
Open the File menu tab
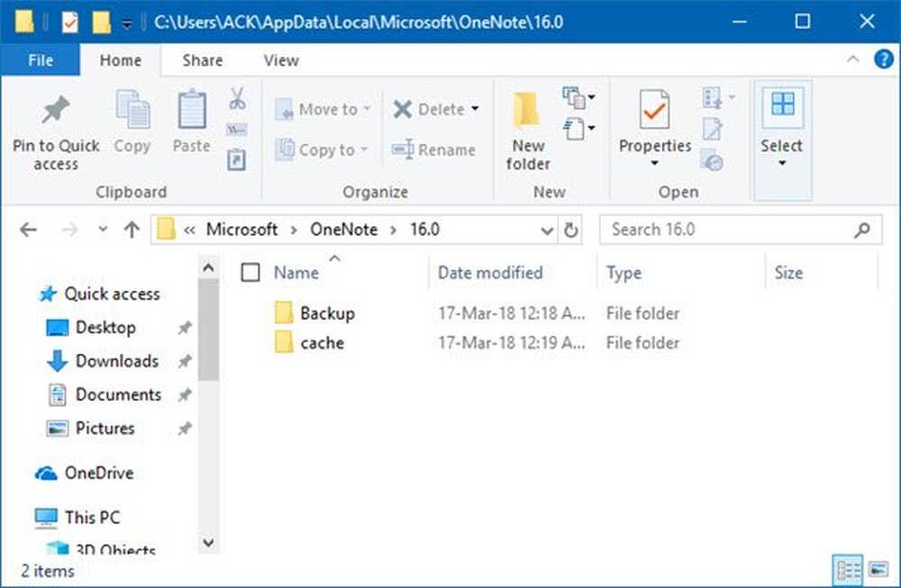pyautogui.click(x=41, y=60)
